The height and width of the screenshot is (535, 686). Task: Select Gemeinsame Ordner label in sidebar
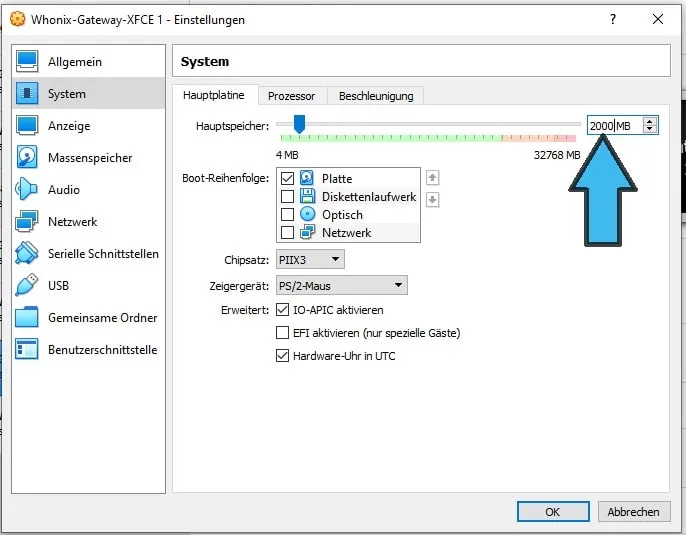(102, 318)
